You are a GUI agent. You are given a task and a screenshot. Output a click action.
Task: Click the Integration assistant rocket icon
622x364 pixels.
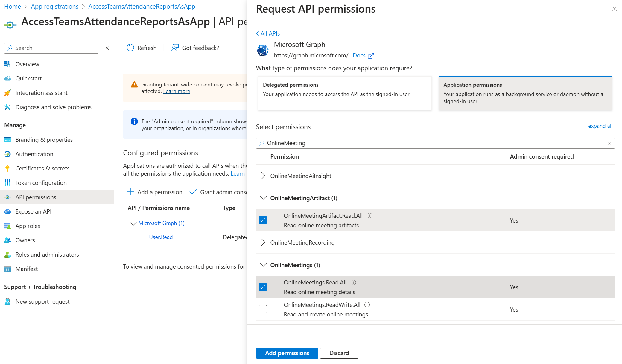click(7, 93)
